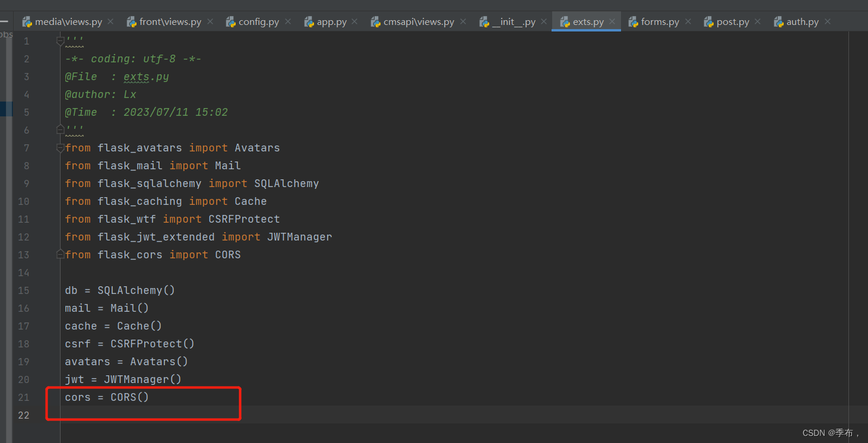Click the Python file icon on __init__.py tab
Image resolution: width=868 pixels, height=443 pixels.
click(484, 21)
